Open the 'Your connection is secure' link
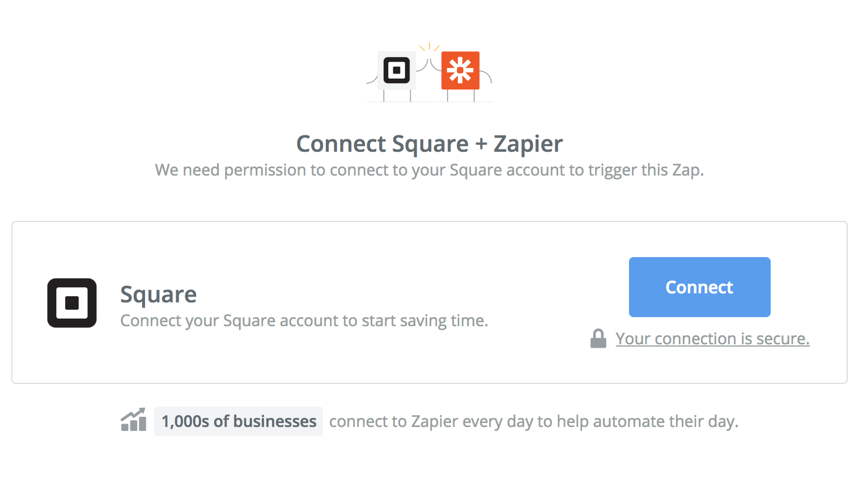The image size is (867, 504). 712,339
